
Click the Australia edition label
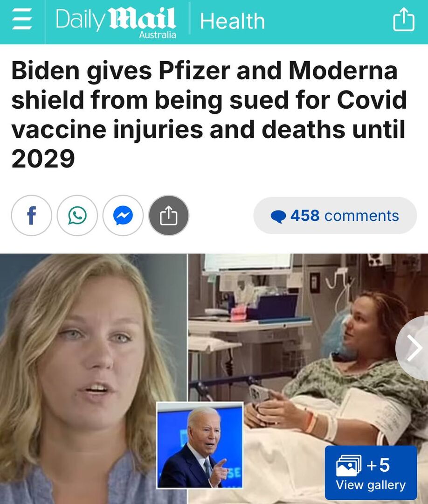(157, 35)
